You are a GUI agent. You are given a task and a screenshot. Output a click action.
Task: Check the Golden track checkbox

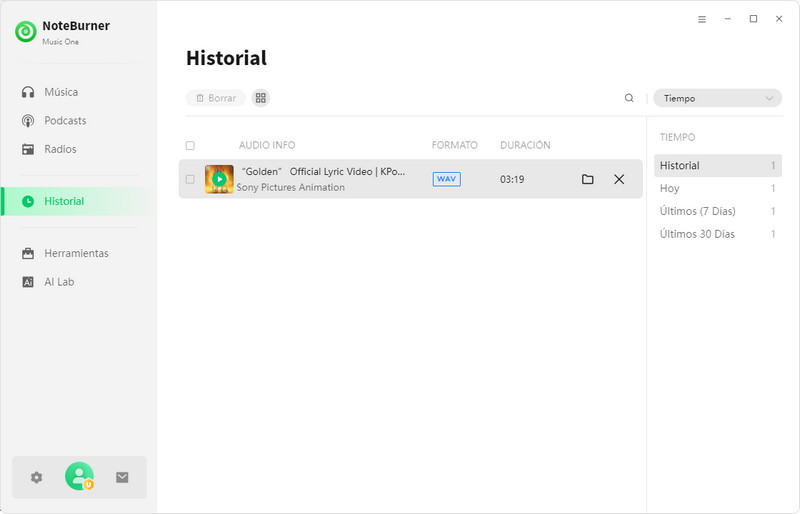(190, 179)
